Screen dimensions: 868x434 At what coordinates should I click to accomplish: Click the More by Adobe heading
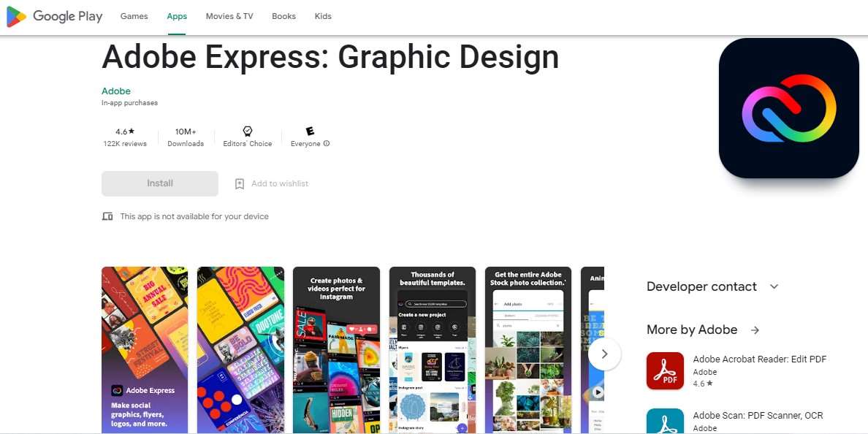tap(692, 330)
